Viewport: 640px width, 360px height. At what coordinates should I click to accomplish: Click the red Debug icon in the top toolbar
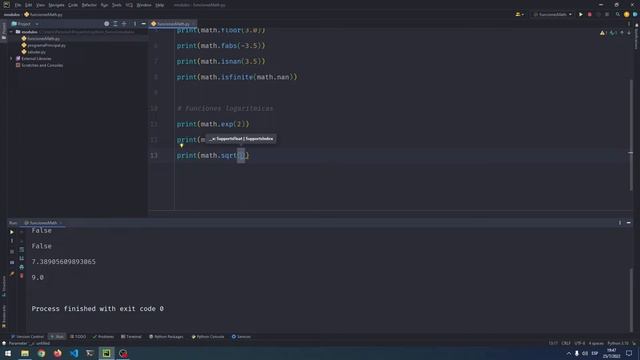[589, 14]
